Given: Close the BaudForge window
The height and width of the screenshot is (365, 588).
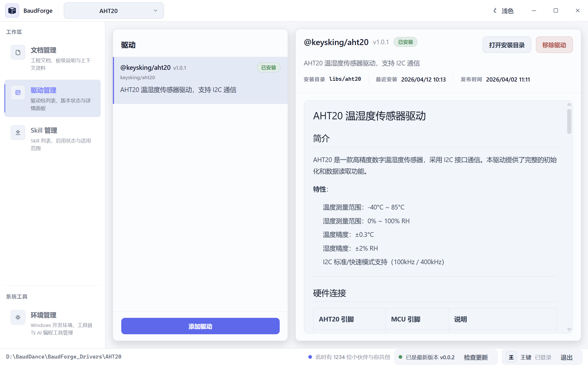Looking at the screenshot, I should (578, 11).
